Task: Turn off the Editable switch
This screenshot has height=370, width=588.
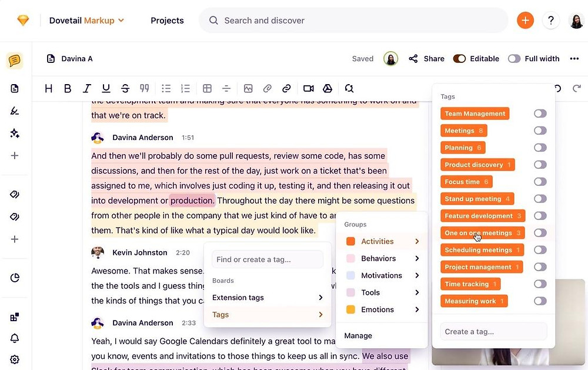Action: coord(459,59)
